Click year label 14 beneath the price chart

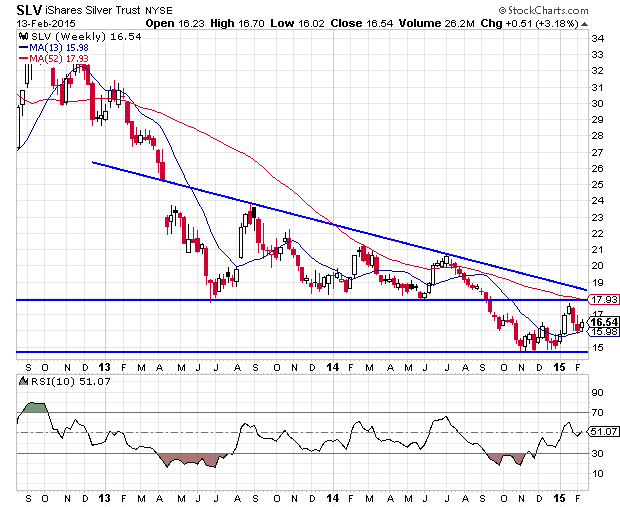(333, 367)
